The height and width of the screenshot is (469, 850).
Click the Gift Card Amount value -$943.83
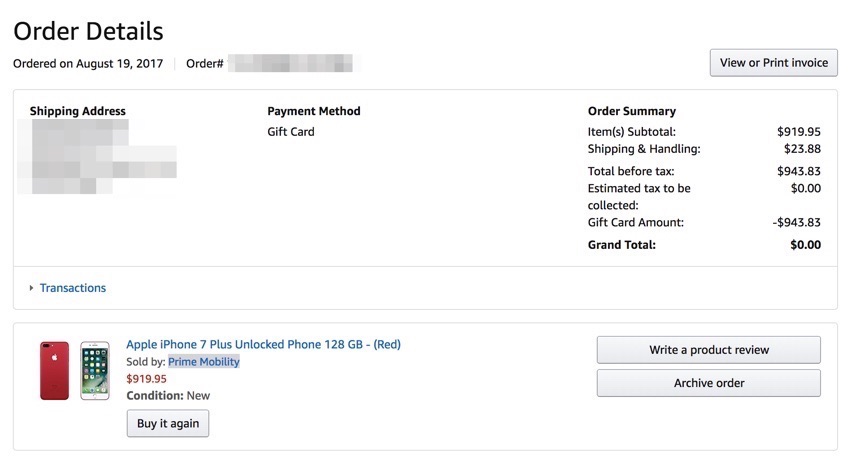pyautogui.click(x=797, y=222)
